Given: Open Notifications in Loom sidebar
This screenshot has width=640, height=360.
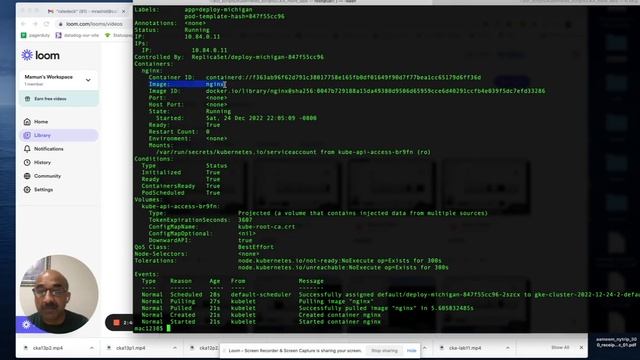Looking at the screenshot, I should coord(59,149).
